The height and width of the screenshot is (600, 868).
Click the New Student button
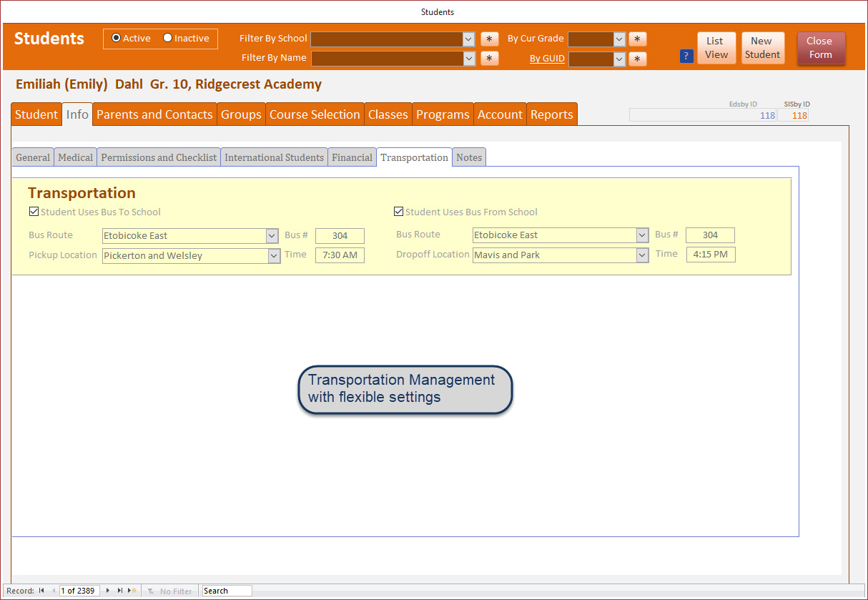tap(762, 48)
